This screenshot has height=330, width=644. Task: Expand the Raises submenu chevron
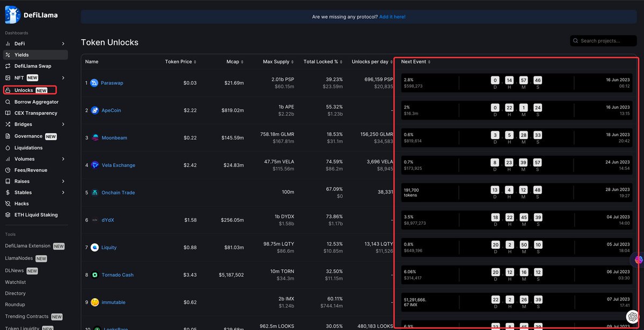(x=63, y=182)
